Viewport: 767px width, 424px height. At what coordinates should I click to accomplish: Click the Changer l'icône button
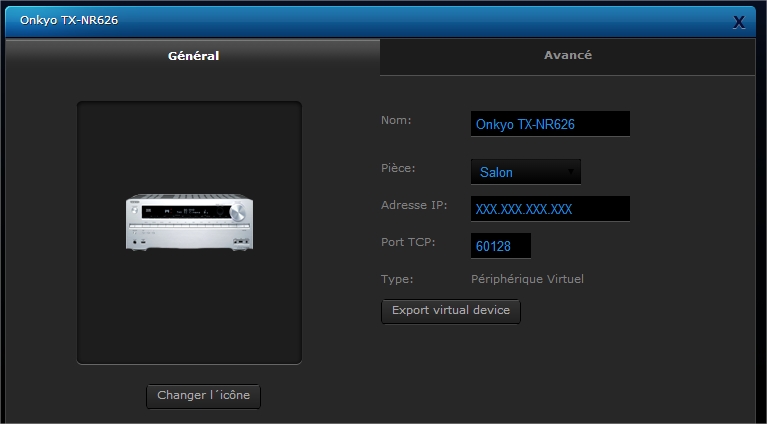(x=203, y=396)
